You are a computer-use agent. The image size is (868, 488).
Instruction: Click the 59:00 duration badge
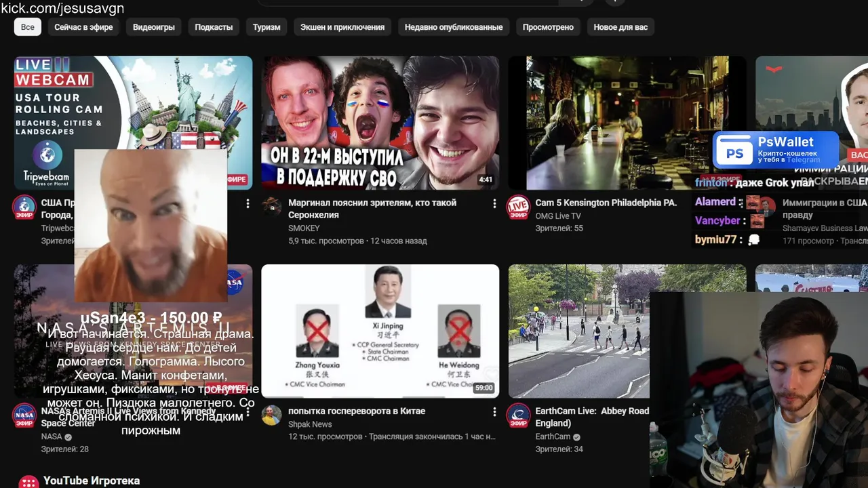click(x=484, y=388)
